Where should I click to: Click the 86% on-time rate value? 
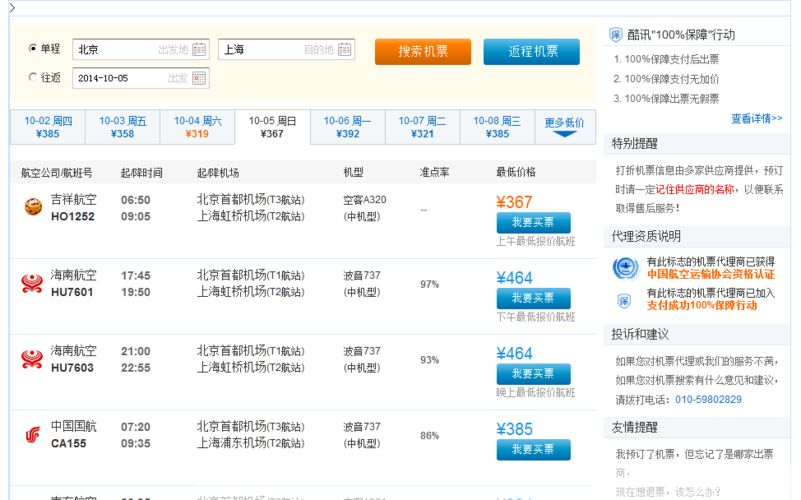point(430,435)
